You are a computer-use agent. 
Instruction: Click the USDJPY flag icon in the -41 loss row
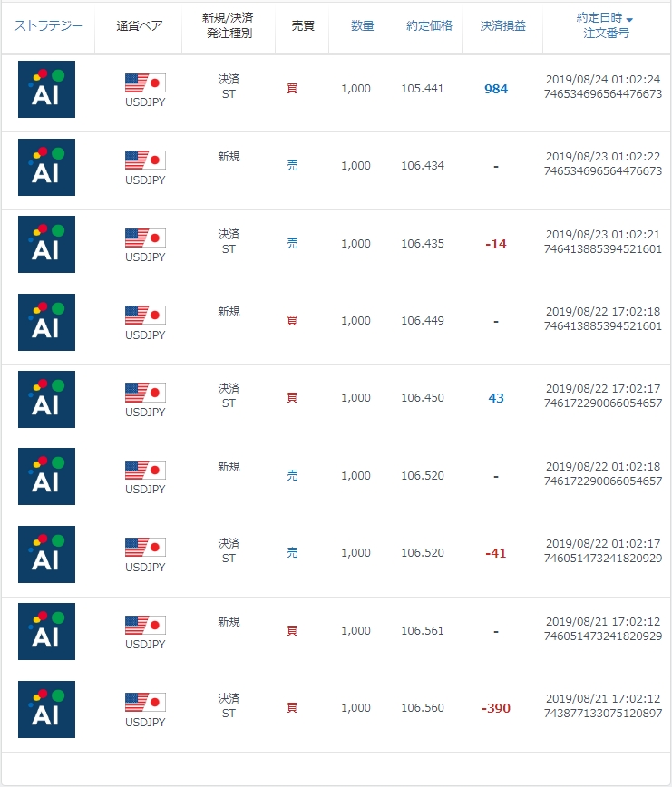(x=145, y=548)
